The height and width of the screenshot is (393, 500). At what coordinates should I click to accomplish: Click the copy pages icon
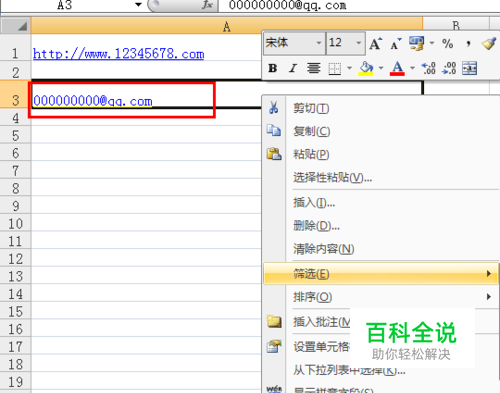tap(274, 130)
